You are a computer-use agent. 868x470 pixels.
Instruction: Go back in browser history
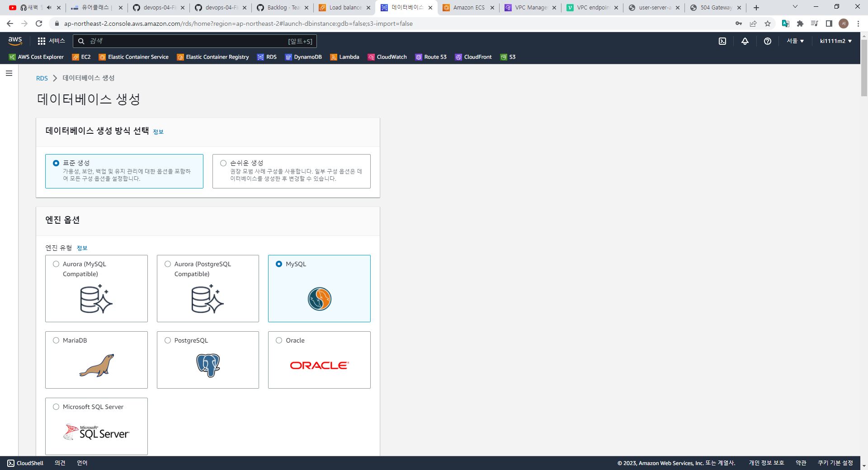coord(10,23)
